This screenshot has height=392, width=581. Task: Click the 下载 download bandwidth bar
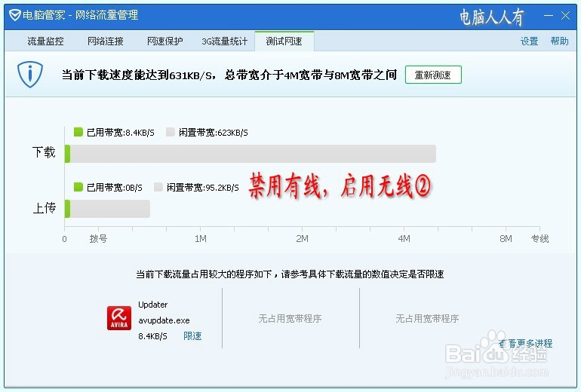250,154
